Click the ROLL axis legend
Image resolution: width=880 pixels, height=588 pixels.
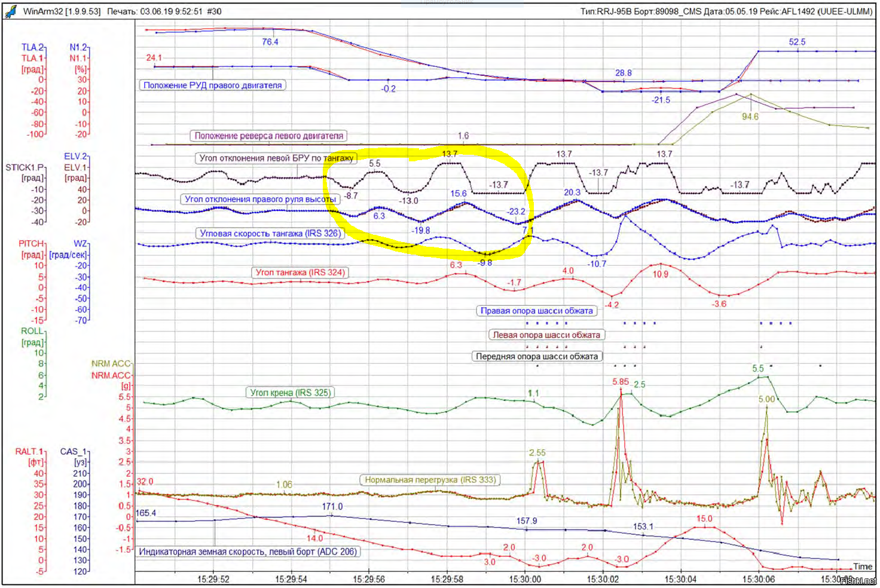pyautogui.click(x=32, y=331)
